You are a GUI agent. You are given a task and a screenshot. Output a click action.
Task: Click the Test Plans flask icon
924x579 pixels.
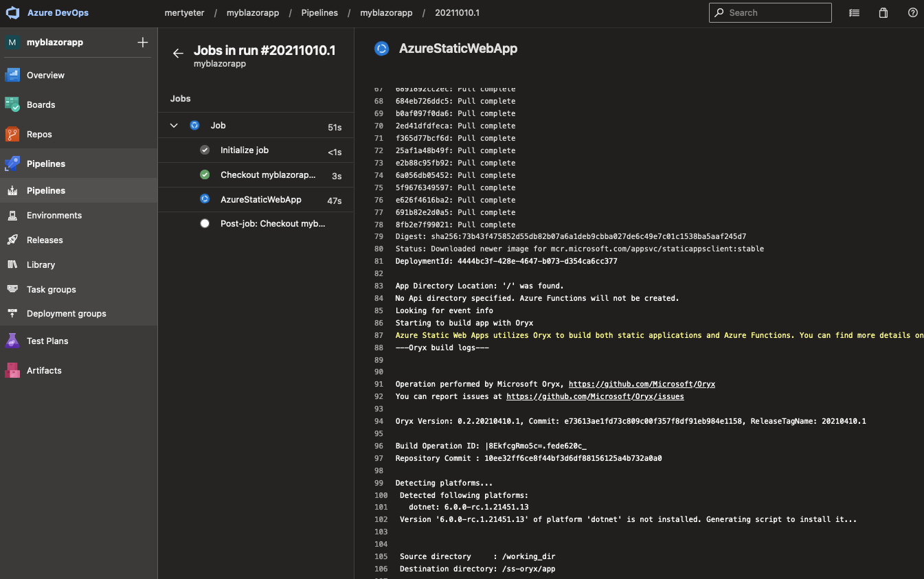12,341
